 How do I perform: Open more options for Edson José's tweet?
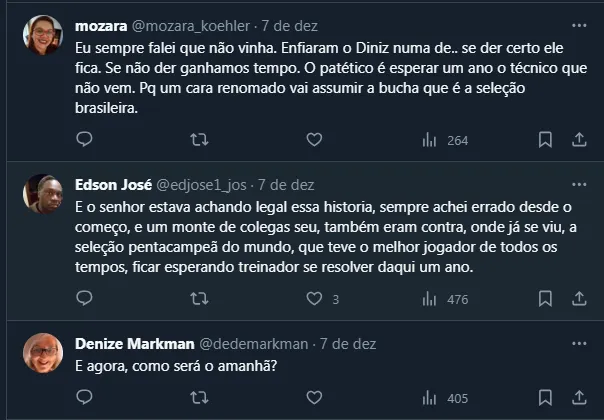[x=579, y=184]
